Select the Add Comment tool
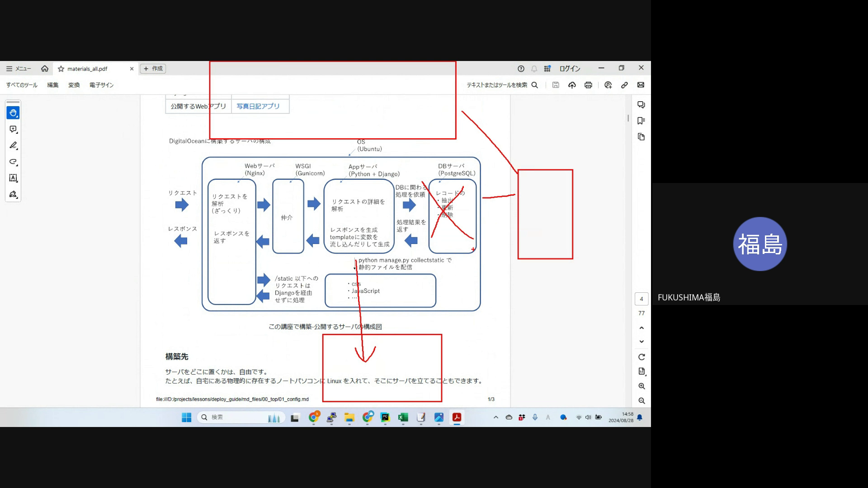Viewport: 868px width, 488px height. pos(13,129)
